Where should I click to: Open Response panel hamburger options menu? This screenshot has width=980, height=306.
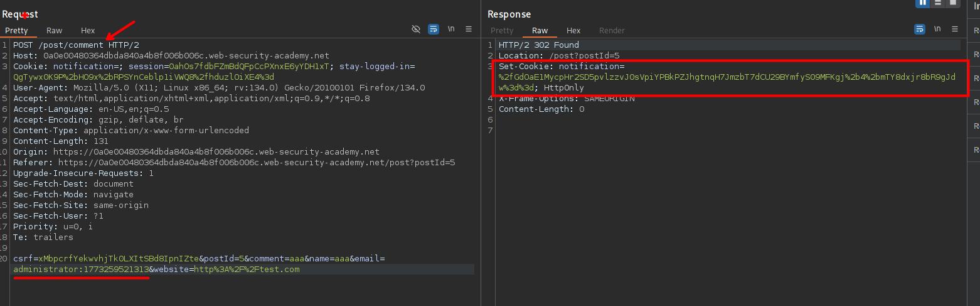tap(955, 29)
